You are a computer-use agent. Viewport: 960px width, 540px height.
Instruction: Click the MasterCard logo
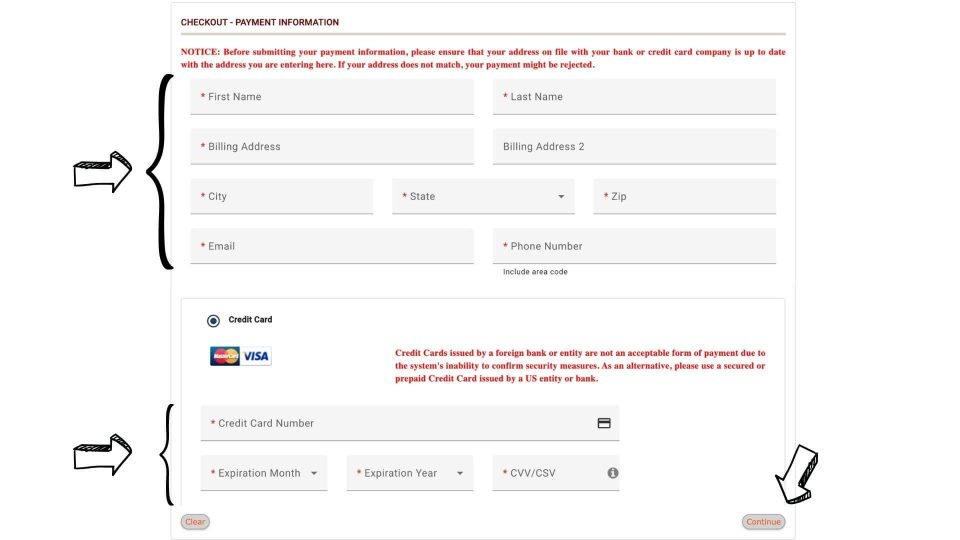225,356
